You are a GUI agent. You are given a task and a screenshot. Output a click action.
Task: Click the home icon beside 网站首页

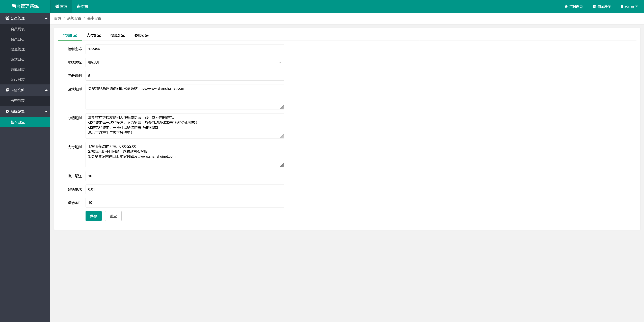[x=566, y=7]
